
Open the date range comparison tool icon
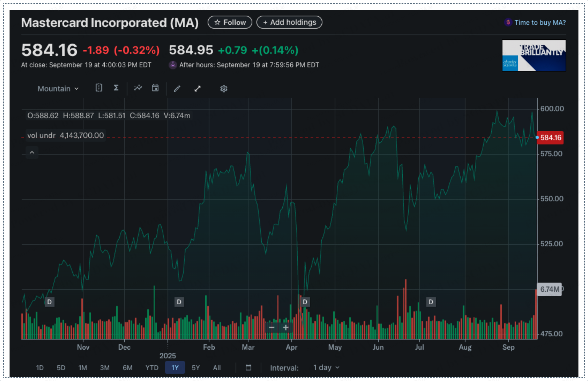99,88
